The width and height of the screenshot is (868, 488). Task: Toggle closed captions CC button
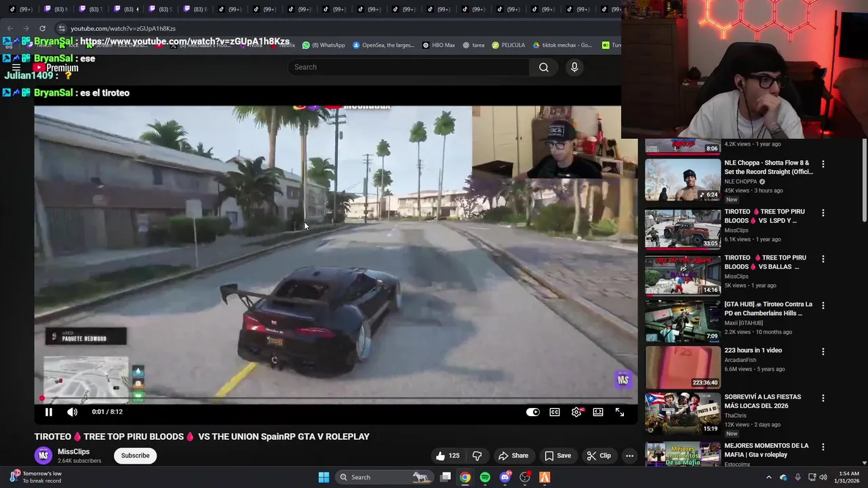point(555,412)
